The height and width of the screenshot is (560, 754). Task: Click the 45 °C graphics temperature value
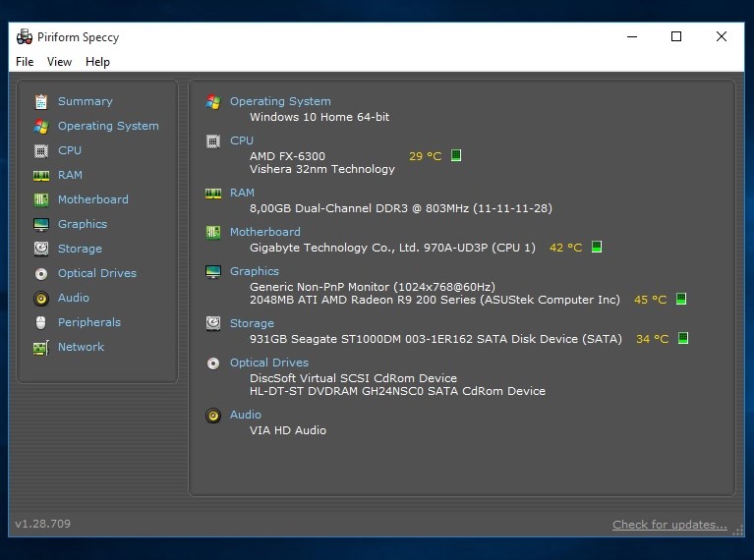pyautogui.click(x=650, y=300)
